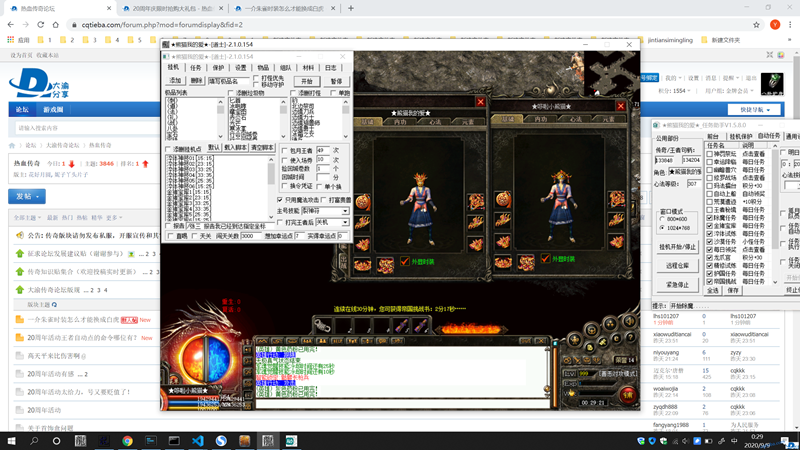Click the 保存 button in task list

pyautogui.click(x=733, y=290)
